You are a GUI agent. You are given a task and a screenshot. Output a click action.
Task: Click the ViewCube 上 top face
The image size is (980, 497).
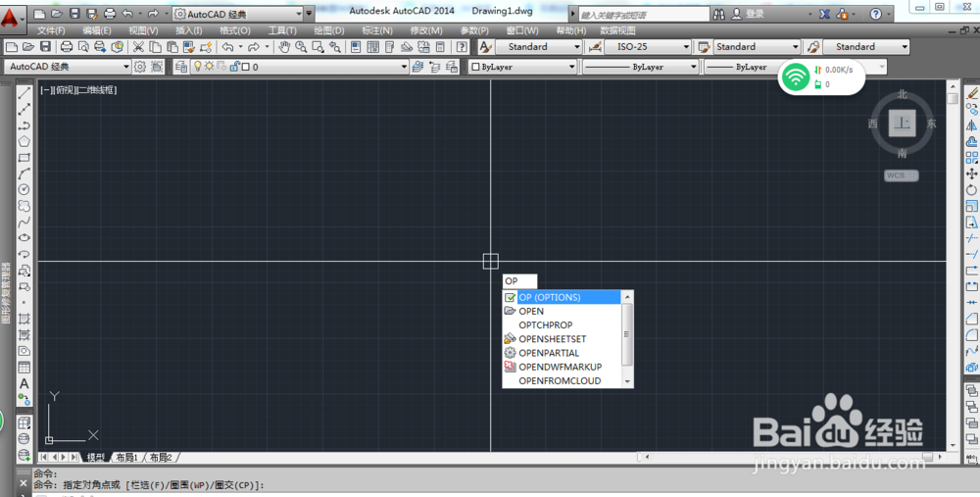click(902, 124)
